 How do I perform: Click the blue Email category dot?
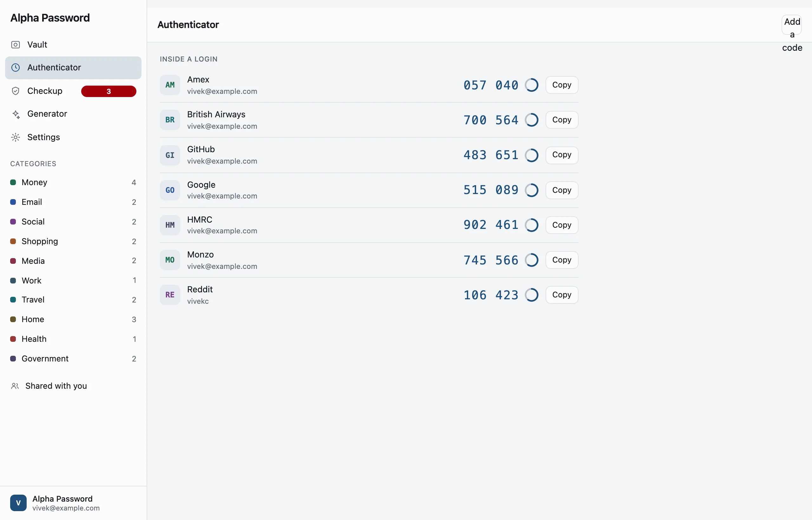[13, 202]
